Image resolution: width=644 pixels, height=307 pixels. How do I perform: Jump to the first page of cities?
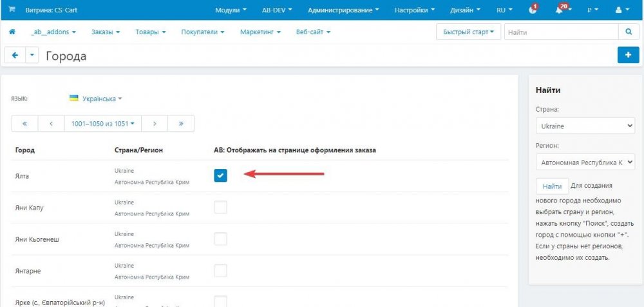pos(25,123)
